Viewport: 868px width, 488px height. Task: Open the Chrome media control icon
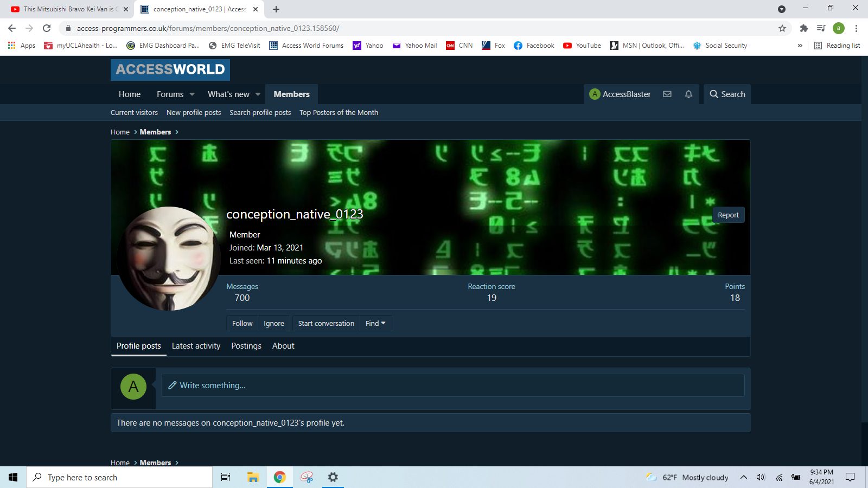[821, 28]
